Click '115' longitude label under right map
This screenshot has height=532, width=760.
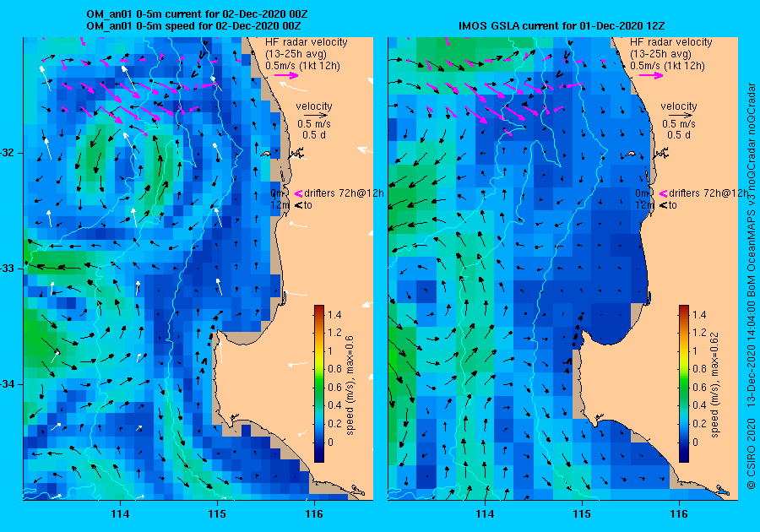[582, 514]
